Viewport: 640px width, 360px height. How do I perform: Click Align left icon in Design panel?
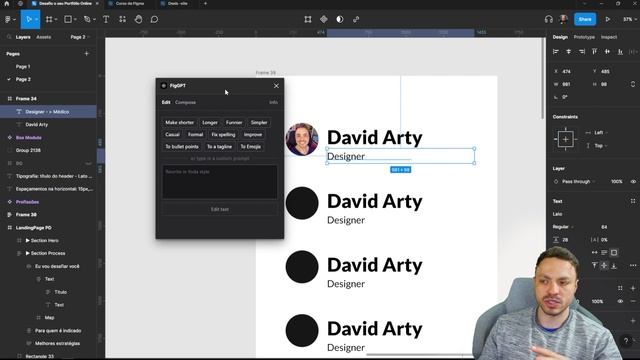[556, 51]
